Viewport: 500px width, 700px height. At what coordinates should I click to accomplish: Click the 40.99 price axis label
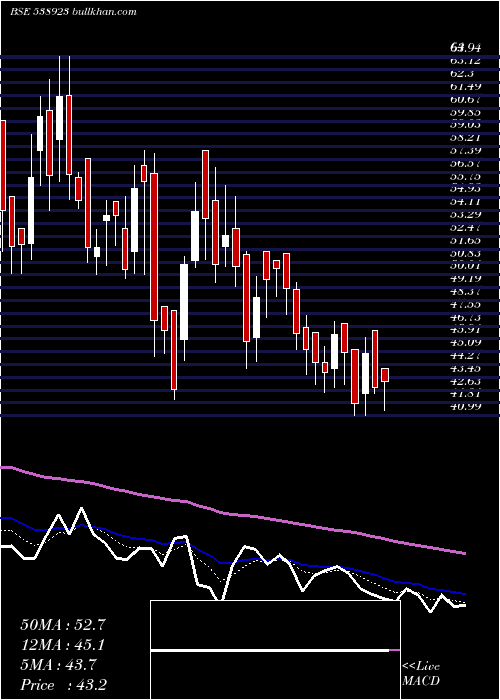pyautogui.click(x=465, y=407)
